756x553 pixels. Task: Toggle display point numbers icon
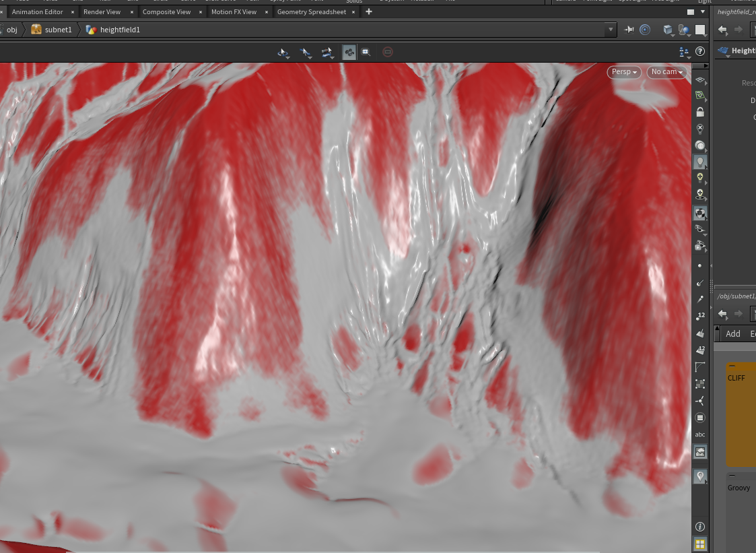tap(700, 316)
